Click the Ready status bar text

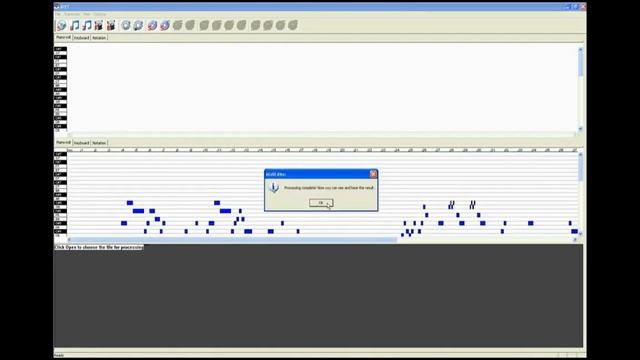coord(59,355)
